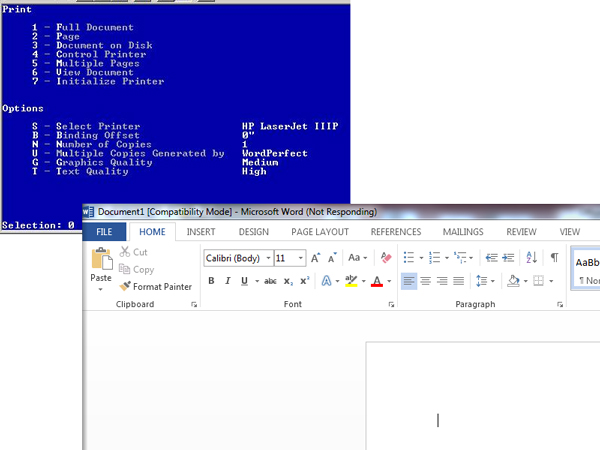This screenshot has height=450, width=600.
Task: Click the Format Painter brush icon
Action: click(125, 287)
